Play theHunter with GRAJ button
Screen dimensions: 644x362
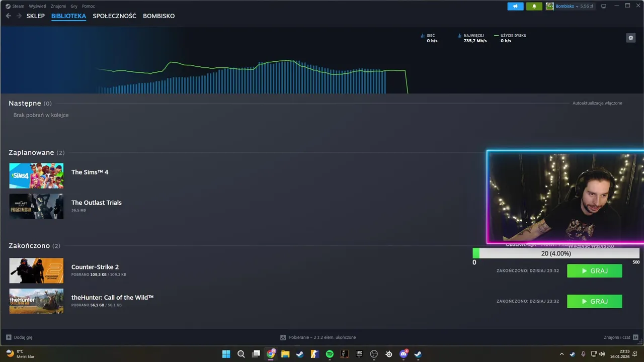point(595,301)
